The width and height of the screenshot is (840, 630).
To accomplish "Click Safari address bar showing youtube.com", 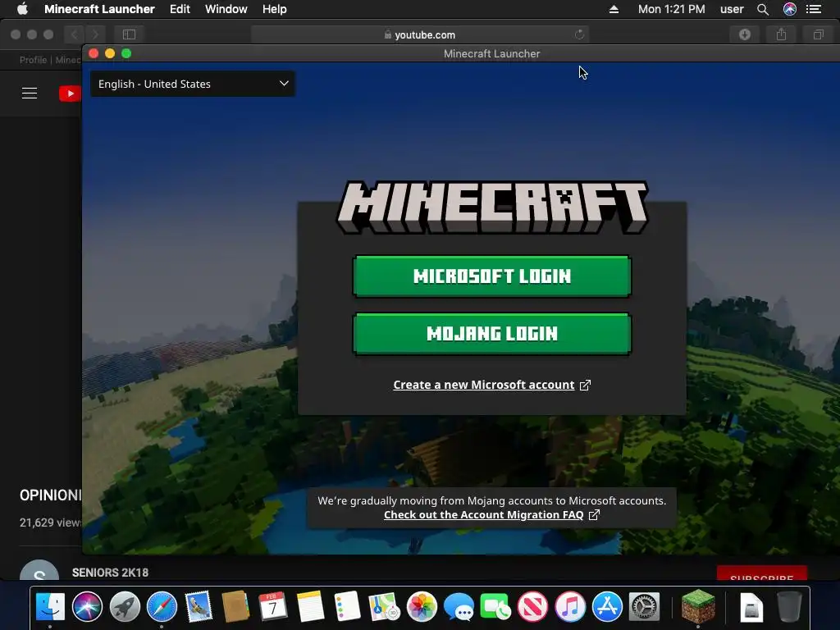I will click(420, 34).
